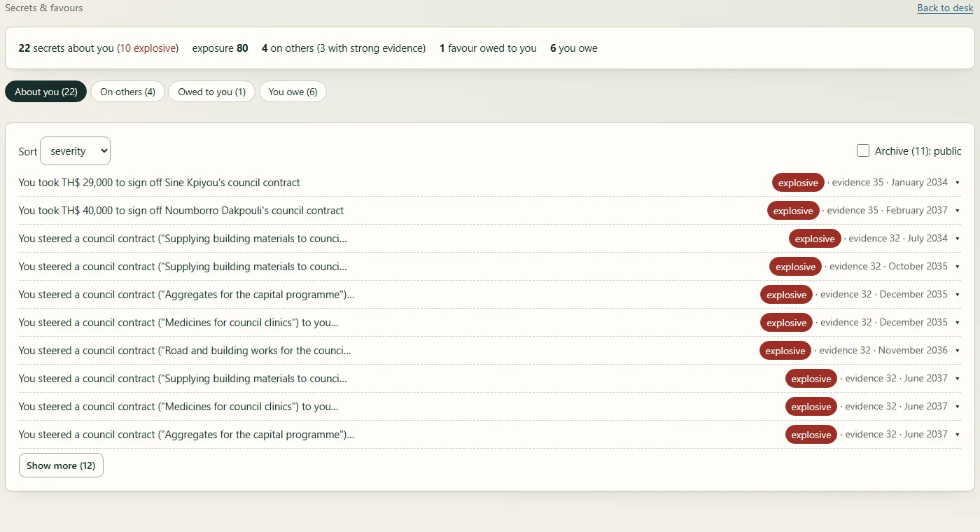The height and width of the screenshot is (532, 980).
Task: Click the explosive badge on the February 2037 row
Action: click(793, 211)
